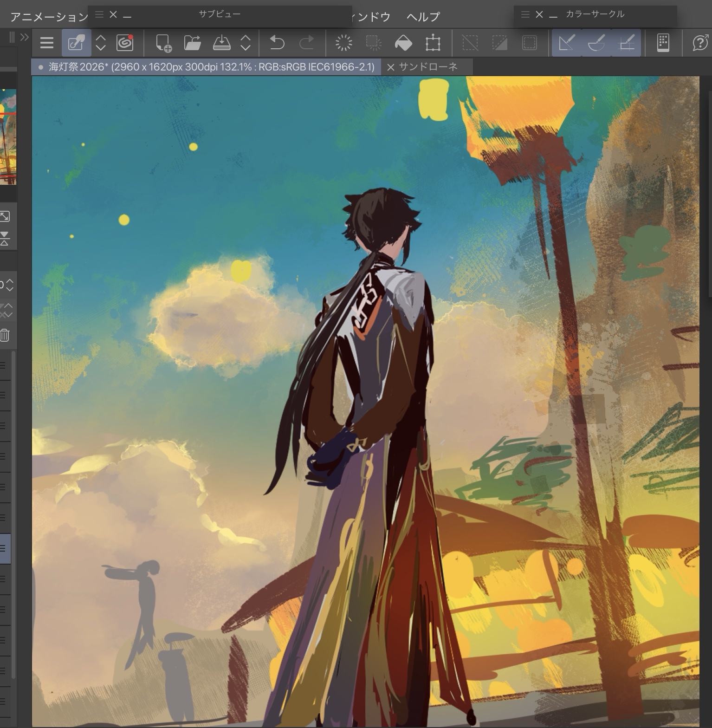This screenshot has height=728, width=712.
Task: Open the smartphone connection icon
Action: tap(663, 43)
